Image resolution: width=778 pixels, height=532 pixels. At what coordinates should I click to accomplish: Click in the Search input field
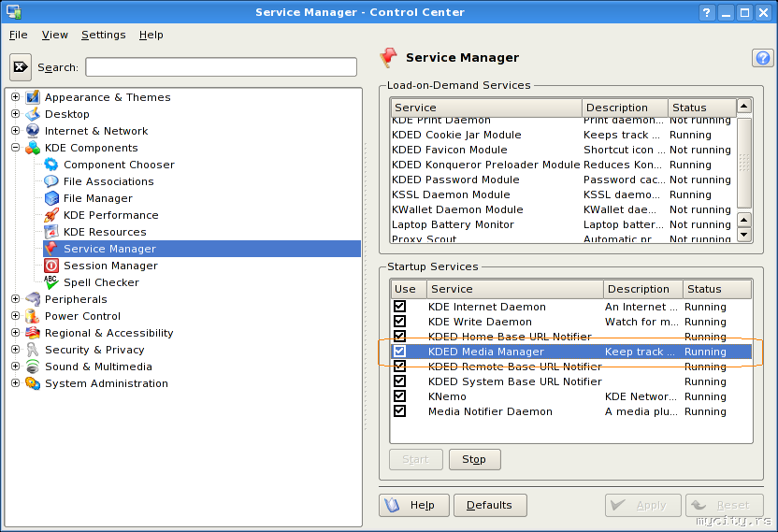pyautogui.click(x=222, y=67)
